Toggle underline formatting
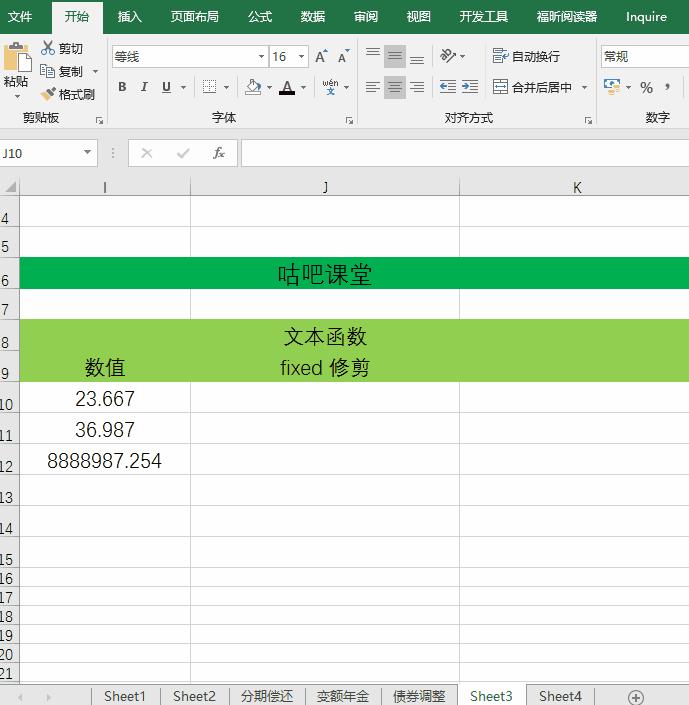 tap(166, 87)
